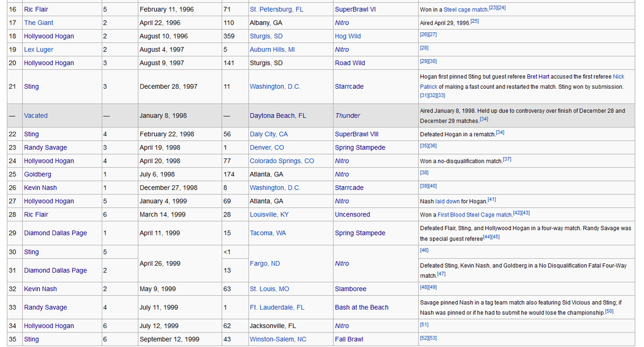Open the Tacoma, WA location link
This screenshot has width=644, height=347.
pos(268,233)
